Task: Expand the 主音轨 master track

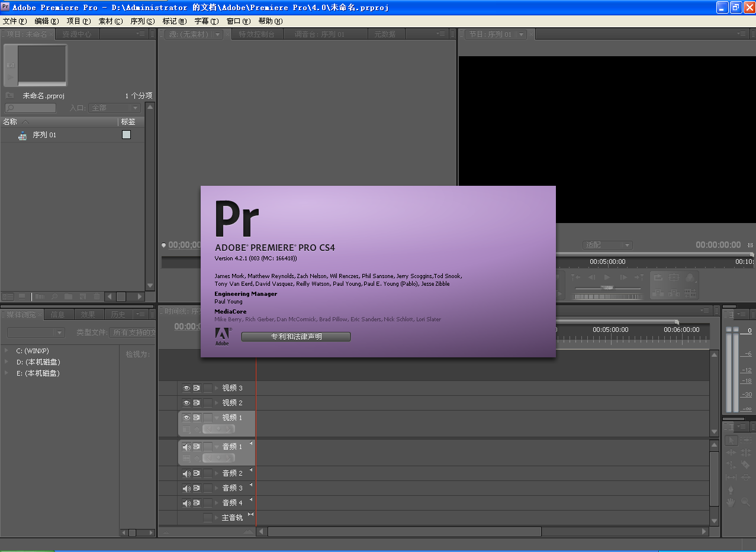Action: click(x=217, y=518)
